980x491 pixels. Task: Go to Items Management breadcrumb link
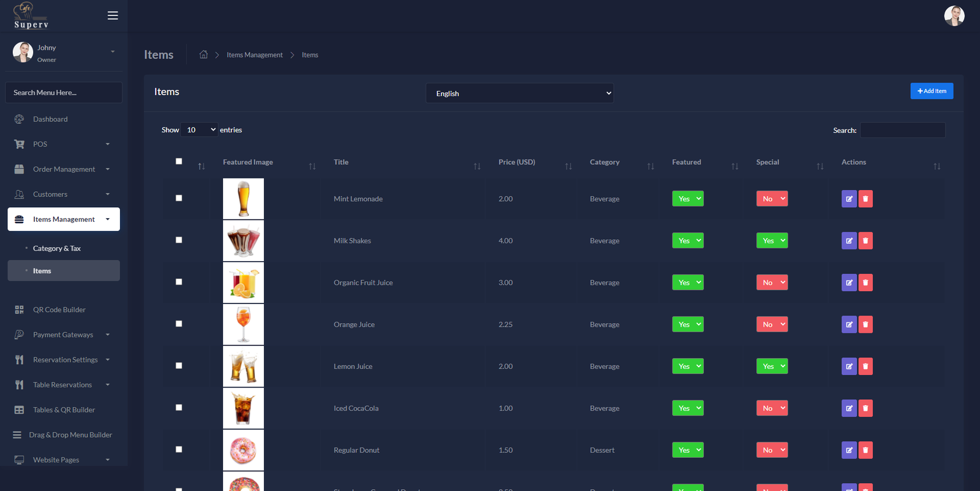tap(254, 55)
